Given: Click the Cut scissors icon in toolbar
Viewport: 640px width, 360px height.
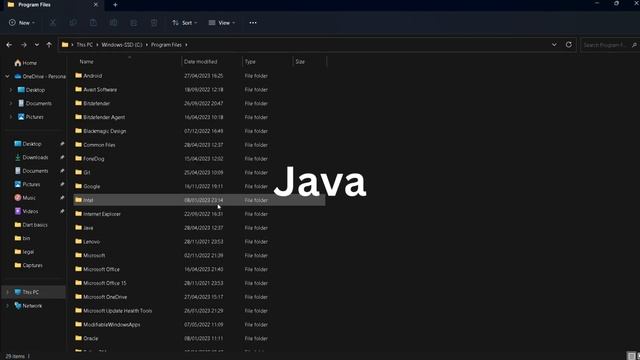Looking at the screenshot, I should click(x=53, y=23).
